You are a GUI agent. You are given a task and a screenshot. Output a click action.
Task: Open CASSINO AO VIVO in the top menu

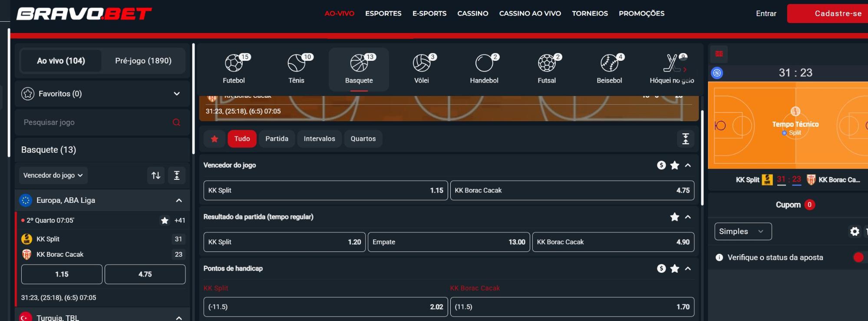[530, 13]
